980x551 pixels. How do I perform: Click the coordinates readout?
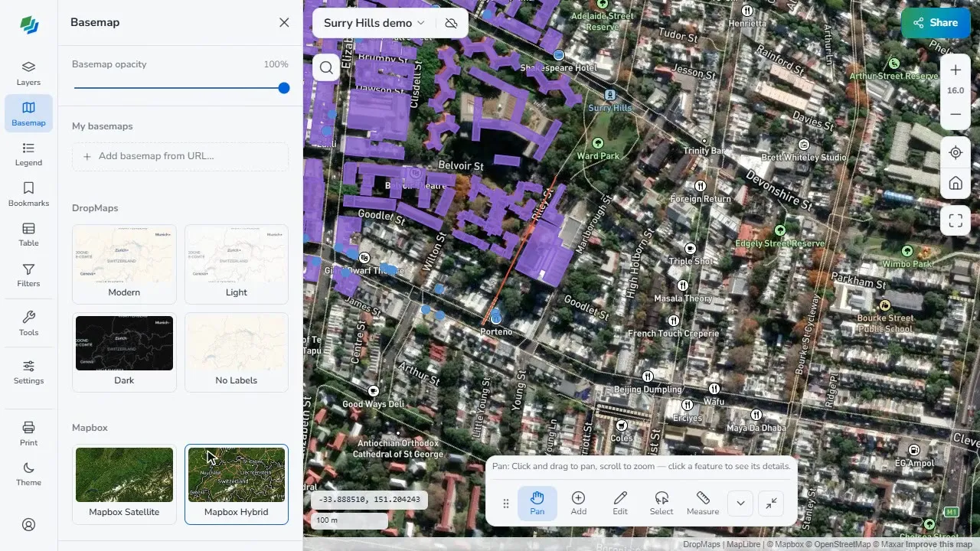369,499
